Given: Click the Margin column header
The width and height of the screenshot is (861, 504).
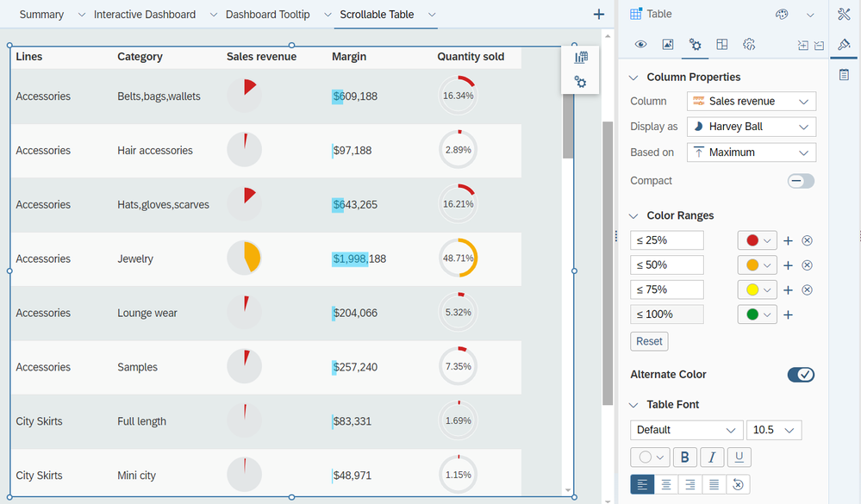Looking at the screenshot, I should pyautogui.click(x=349, y=57).
